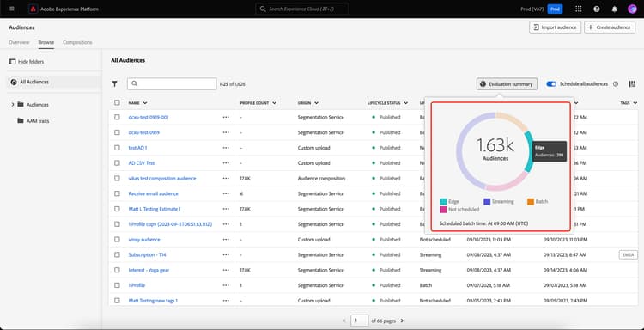Expand the Audiences folder chevron
This screenshot has width=644, height=330.
[13, 104]
